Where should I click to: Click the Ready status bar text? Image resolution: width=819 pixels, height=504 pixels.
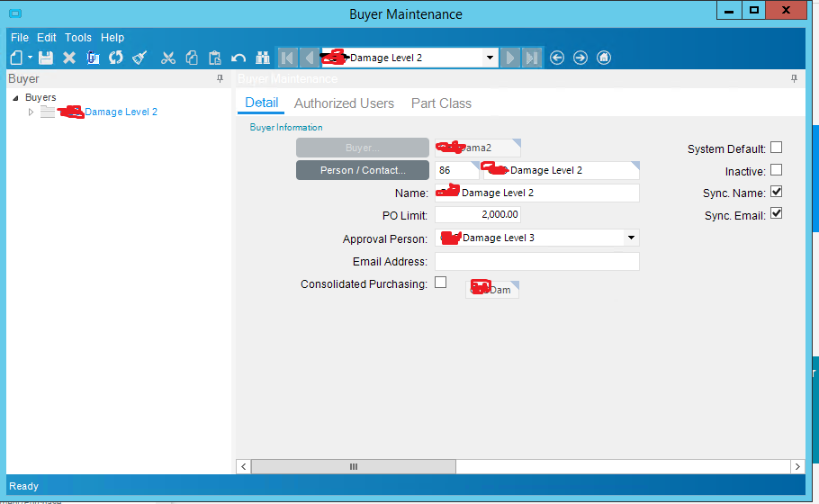click(23, 486)
